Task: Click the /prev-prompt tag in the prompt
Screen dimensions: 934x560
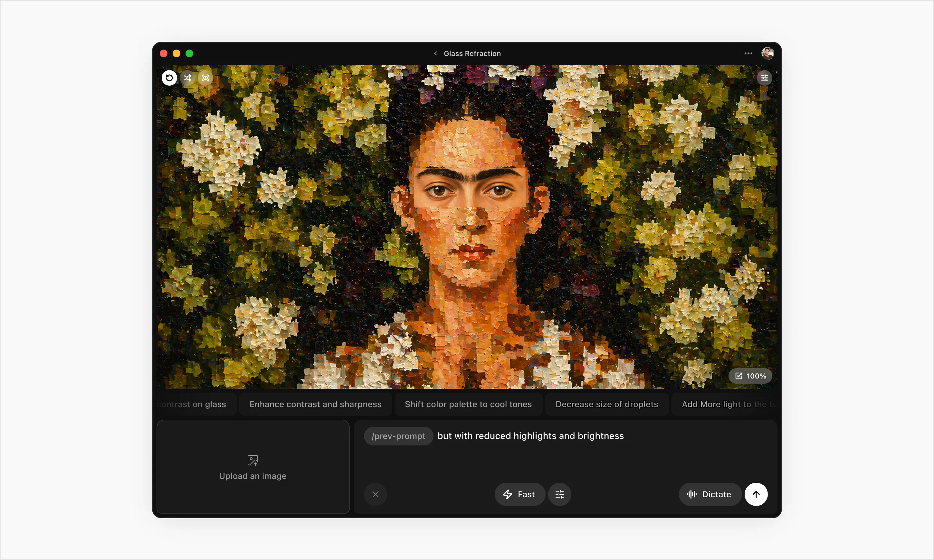Action: 398,436
